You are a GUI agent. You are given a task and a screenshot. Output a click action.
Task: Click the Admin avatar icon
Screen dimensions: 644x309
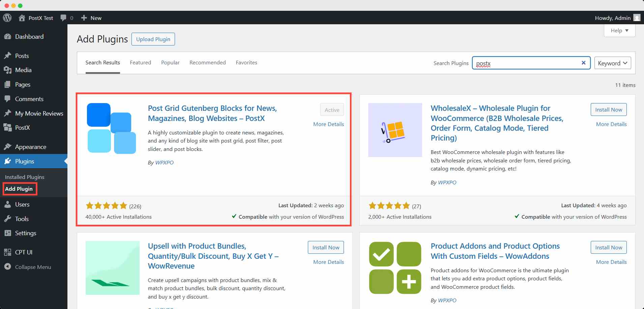637,18
